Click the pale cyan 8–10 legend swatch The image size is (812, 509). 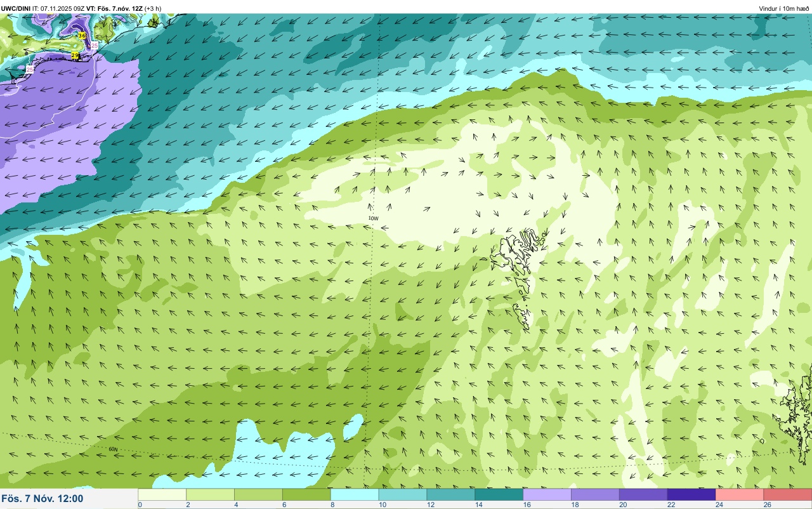(355, 494)
